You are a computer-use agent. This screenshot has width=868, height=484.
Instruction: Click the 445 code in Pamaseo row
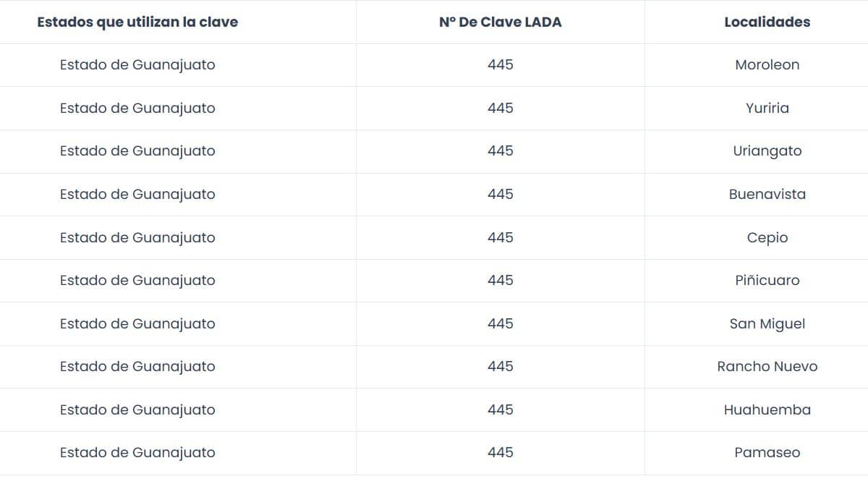(500, 452)
